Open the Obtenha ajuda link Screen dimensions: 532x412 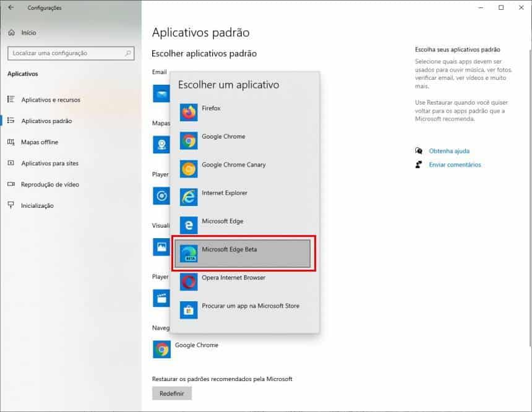[449, 151]
